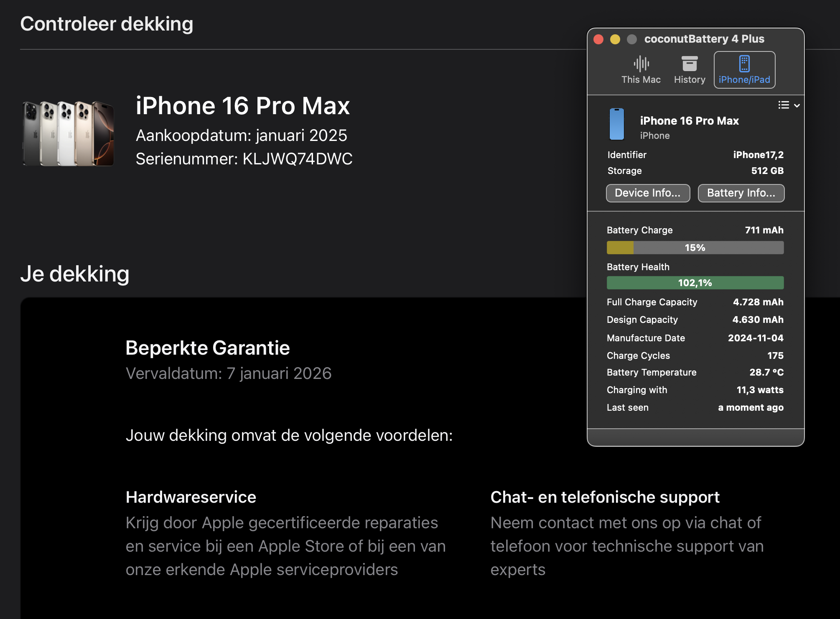Click the Controleer dekking page title
This screenshot has width=840, height=619.
coord(107,24)
